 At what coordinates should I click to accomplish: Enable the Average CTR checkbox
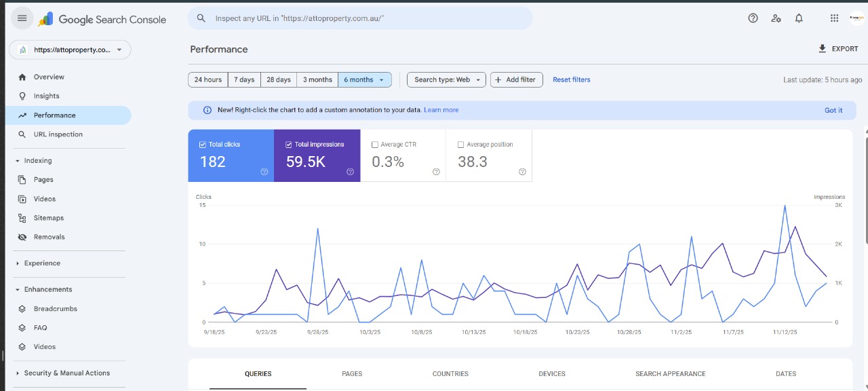(x=375, y=145)
